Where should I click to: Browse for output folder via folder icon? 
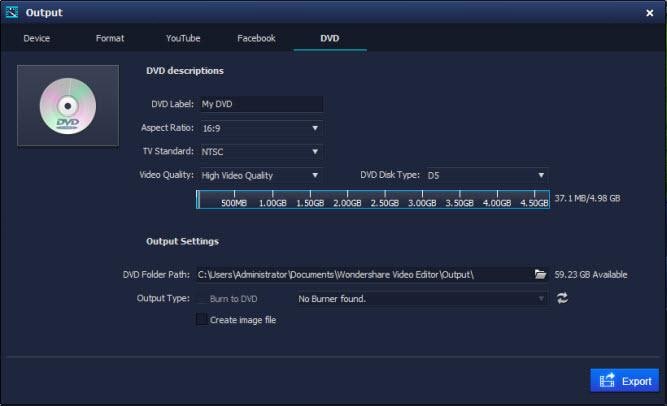pos(540,274)
